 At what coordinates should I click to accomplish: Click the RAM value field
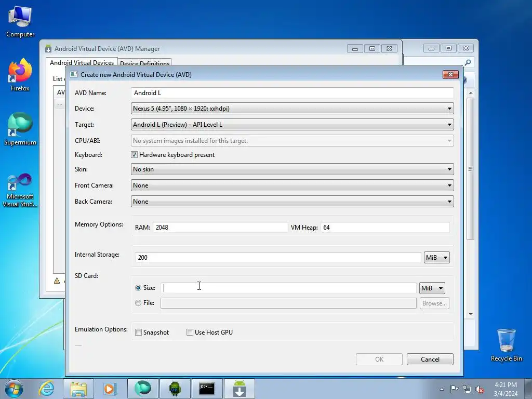[x=220, y=228]
